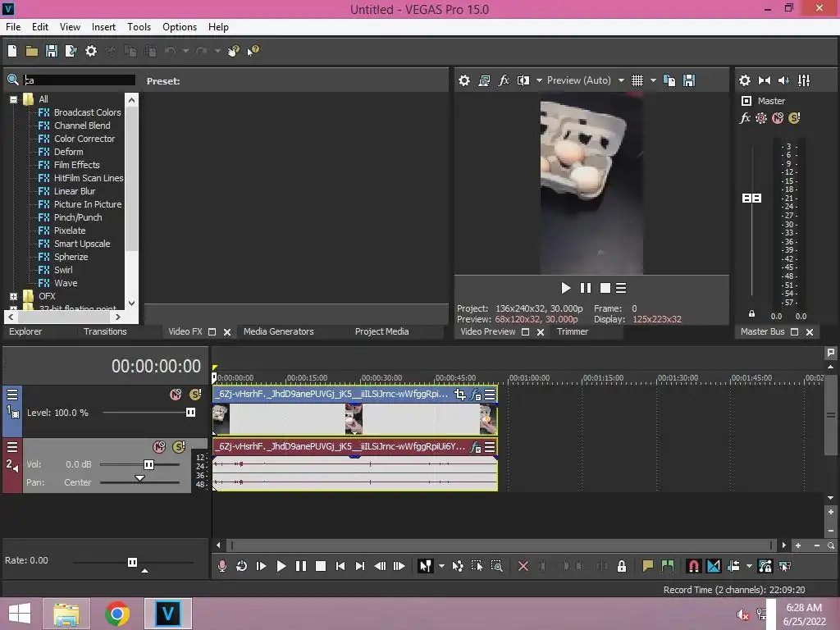Click the red X delete tool in edit toolbar
The width and height of the screenshot is (840, 630).
[x=523, y=566]
